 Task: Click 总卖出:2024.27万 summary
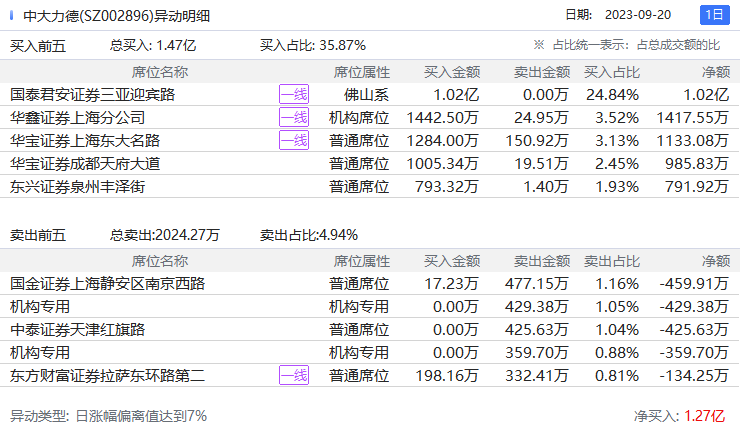(165, 235)
